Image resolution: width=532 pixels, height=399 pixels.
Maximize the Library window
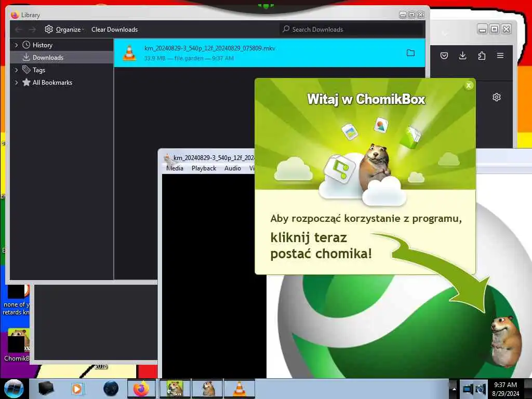coord(411,15)
